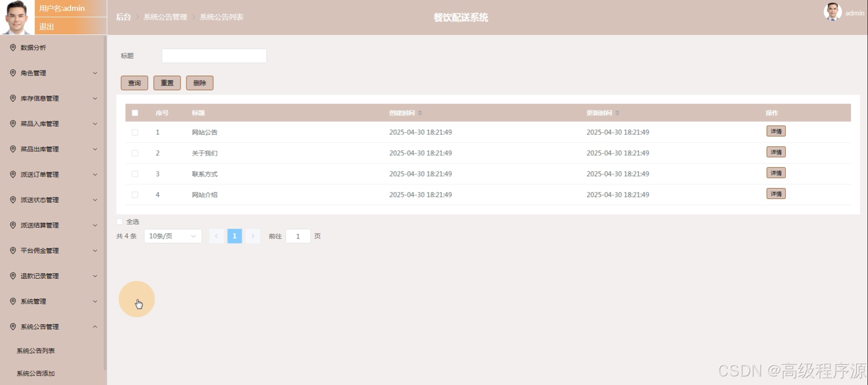868x385 pixels.
Task: Go to the next page arrow
Action: pos(253,236)
